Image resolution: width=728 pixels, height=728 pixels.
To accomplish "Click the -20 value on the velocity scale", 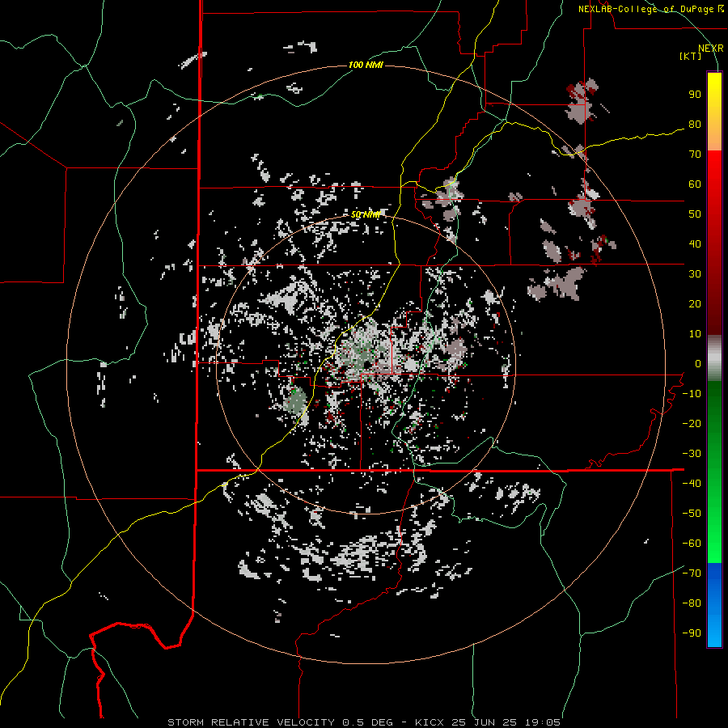I will pyautogui.click(x=692, y=423).
